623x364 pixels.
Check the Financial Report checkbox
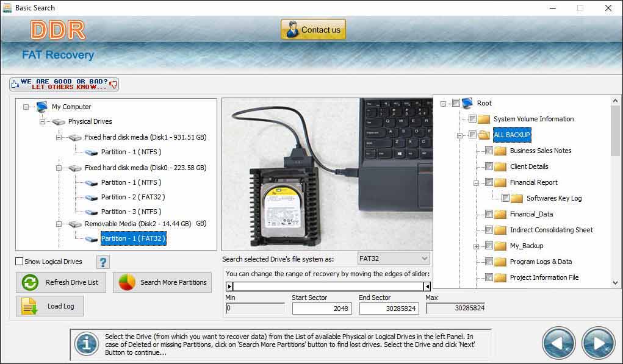click(490, 182)
